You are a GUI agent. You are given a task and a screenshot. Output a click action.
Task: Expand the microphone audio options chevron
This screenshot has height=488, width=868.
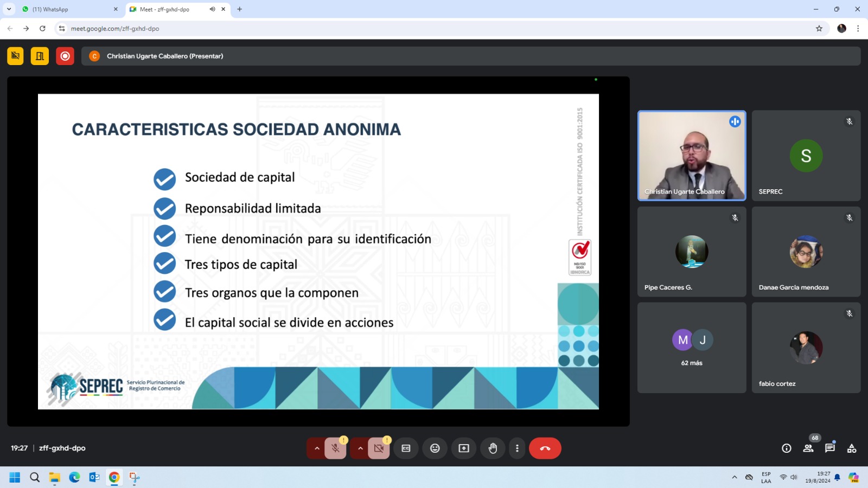[317, 448]
